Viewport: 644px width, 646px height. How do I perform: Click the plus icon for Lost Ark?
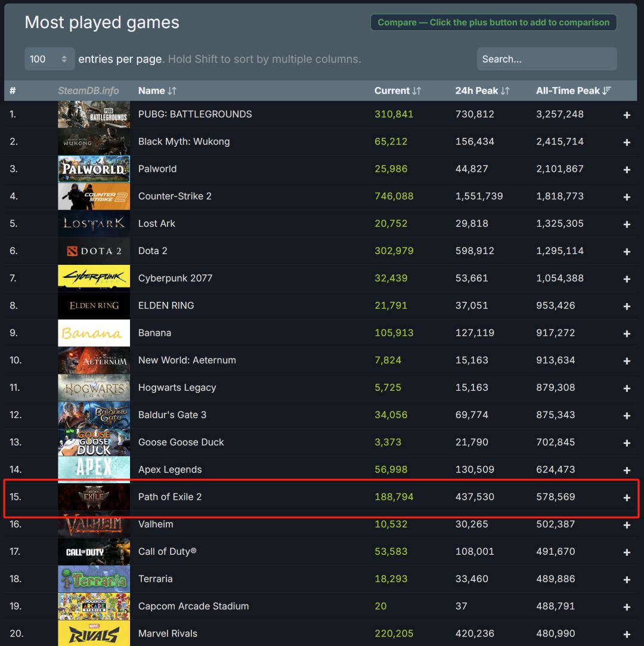(x=627, y=224)
